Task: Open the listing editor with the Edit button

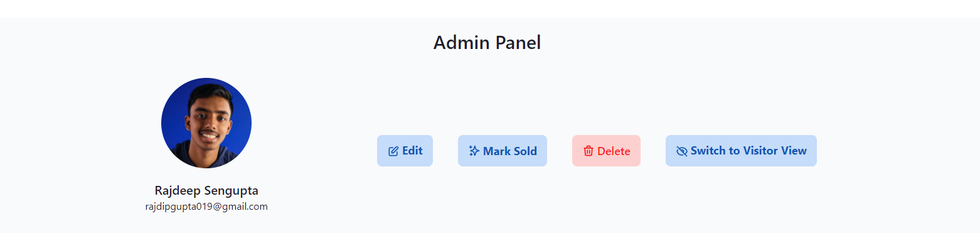Action: click(405, 151)
